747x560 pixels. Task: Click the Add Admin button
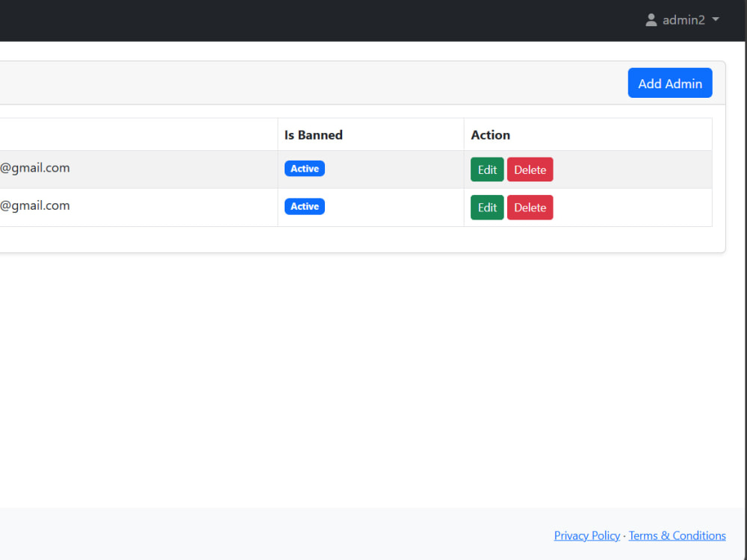pyautogui.click(x=670, y=83)
